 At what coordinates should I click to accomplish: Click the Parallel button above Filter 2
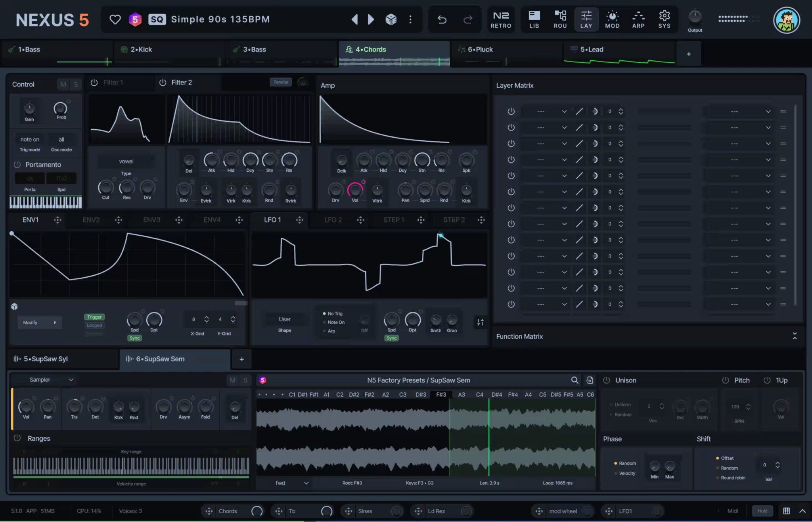click(x=281, y=82)
